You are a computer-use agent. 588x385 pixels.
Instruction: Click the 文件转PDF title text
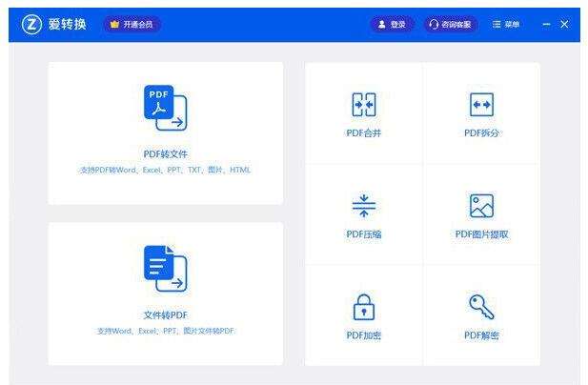click(x=166, y=314)
